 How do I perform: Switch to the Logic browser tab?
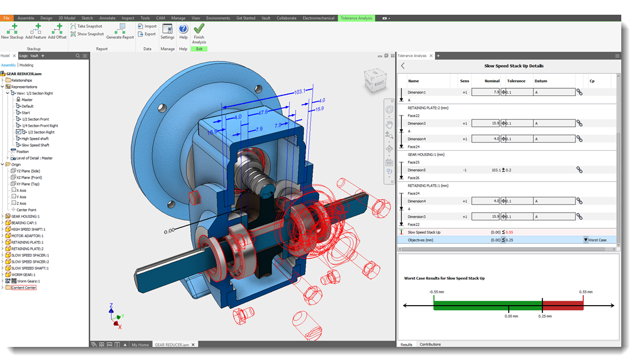[24, 55]
